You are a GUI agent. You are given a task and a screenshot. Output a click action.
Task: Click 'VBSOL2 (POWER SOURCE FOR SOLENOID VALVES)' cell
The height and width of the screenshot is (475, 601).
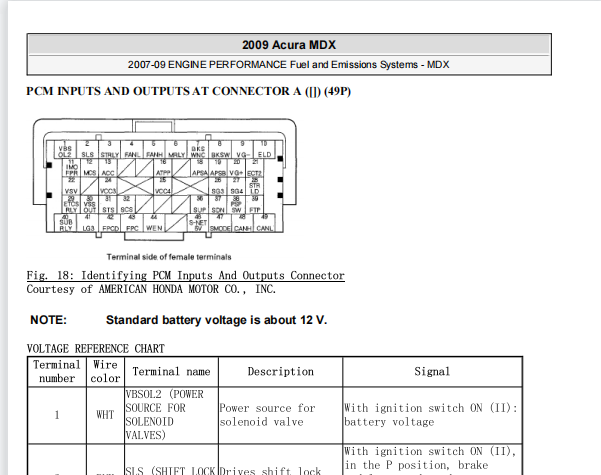[x=171, y=415]
